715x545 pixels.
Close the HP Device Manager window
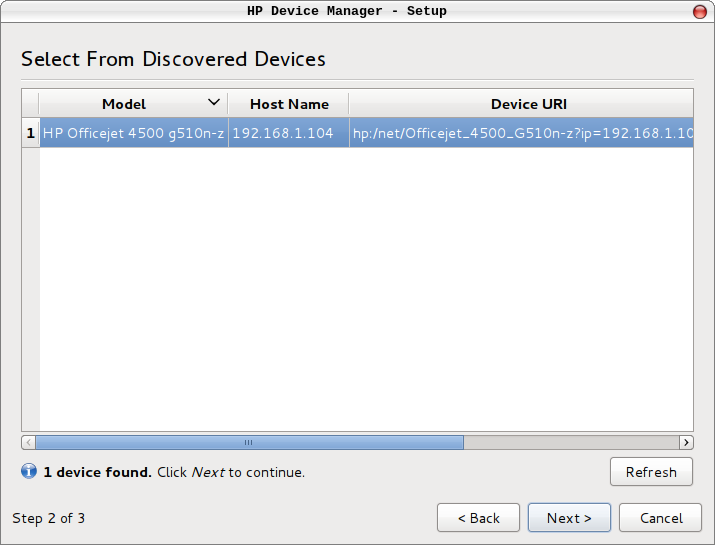coord(698,11)
